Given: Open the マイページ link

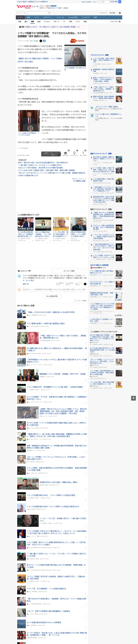Looking at the screenshot, I should [103, 13].
